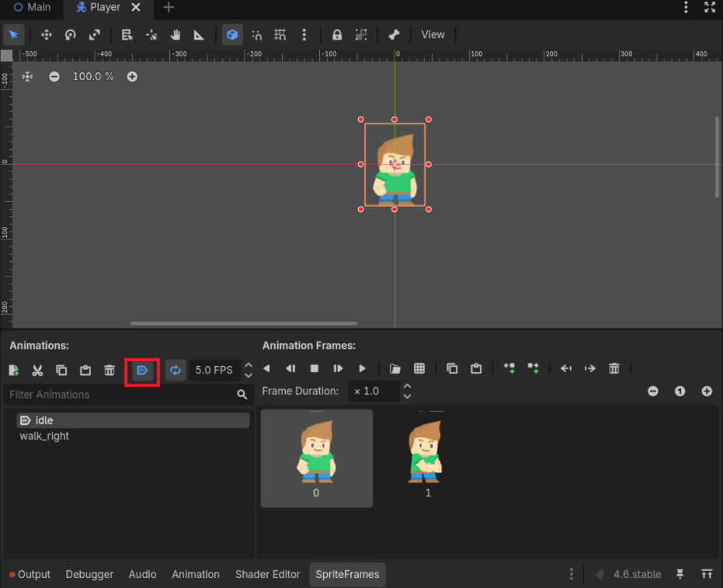
Task: Click the 4.6.stable version label
Action: click(637, 574)
